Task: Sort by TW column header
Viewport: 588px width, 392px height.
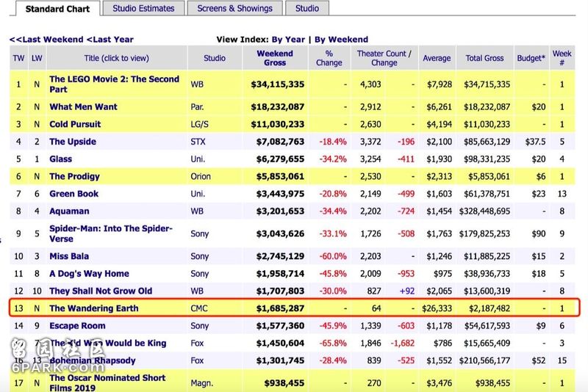Action: pos(18,58)
